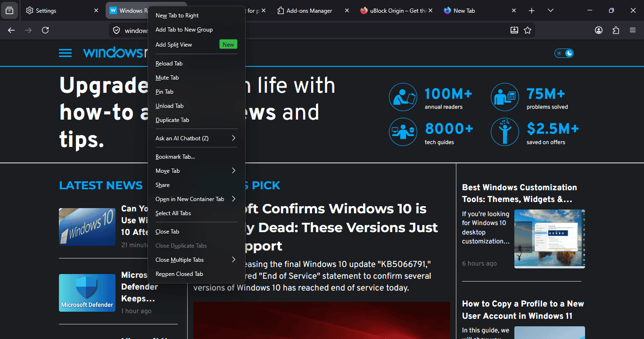The height and width of the screenshot is (339, 644).
Task: Click the Windows 10 article thumbnail
Action: [87, 226]
